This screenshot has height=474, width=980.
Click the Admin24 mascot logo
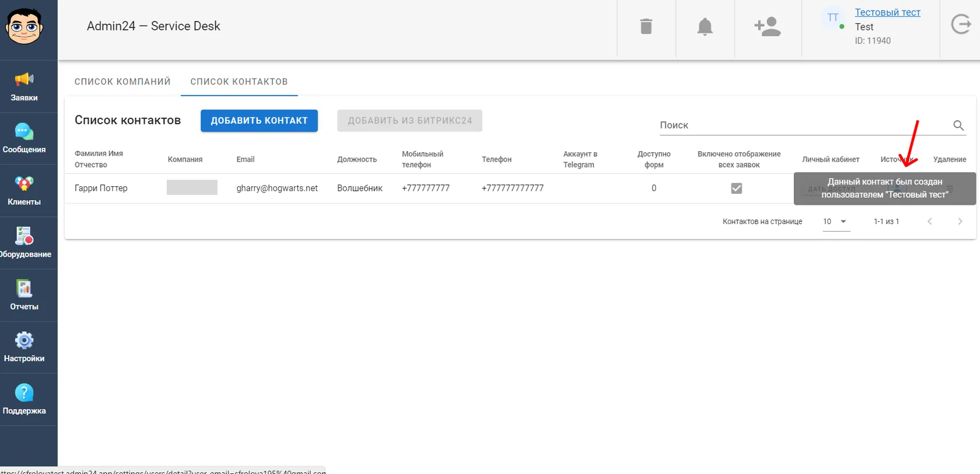tap(24, 27)
